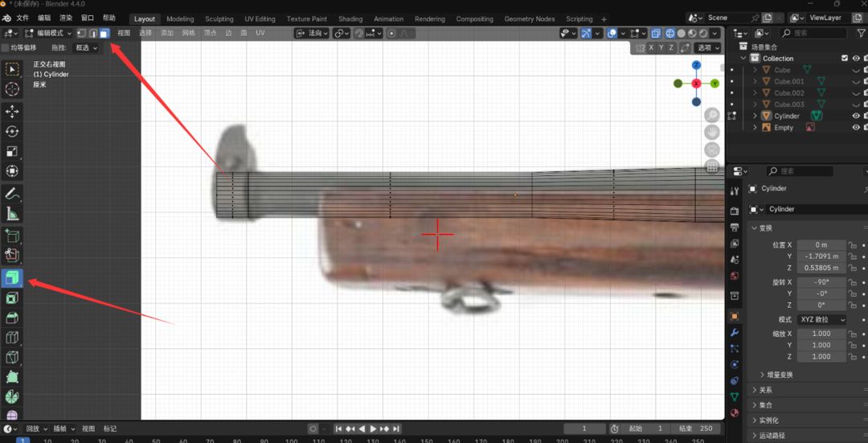
Task: Click the 3D cursor tool icon
Action: click(x=11, y=88)
